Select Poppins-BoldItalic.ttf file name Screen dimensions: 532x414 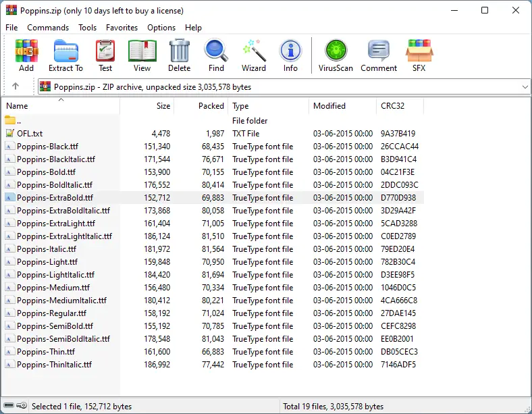pos(55,185)
